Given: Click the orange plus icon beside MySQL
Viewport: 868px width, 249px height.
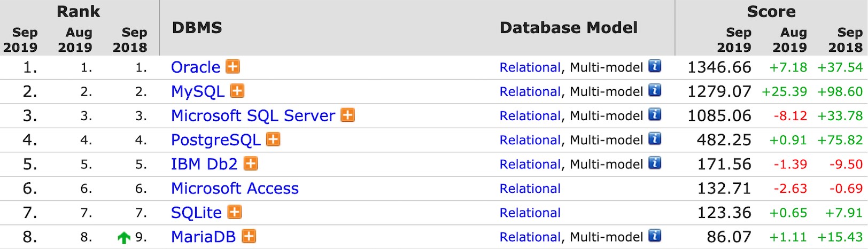Looking at the screenshot, I should click(237, 91).
